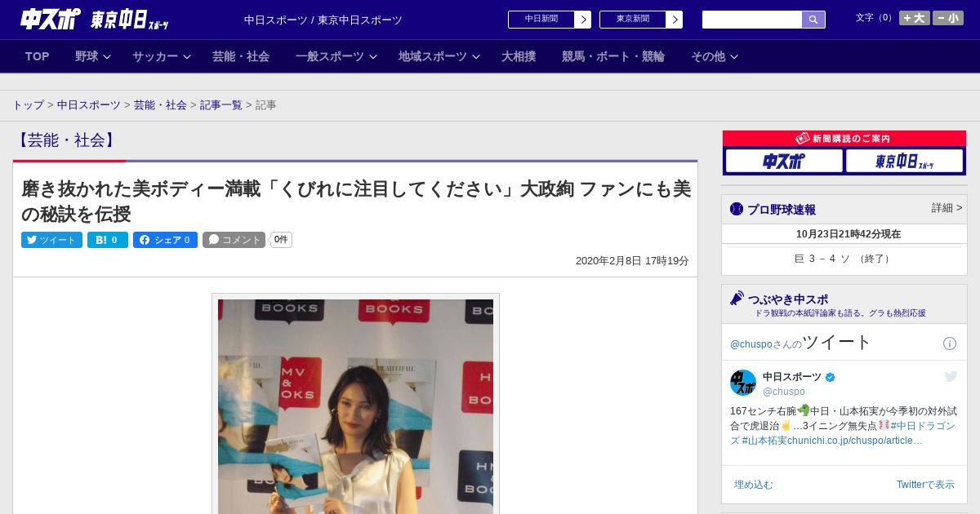The height and width of the screenshot is (514, 980).
Task: Follow the トップ breadcrumb link
Action: click(29, 105)
